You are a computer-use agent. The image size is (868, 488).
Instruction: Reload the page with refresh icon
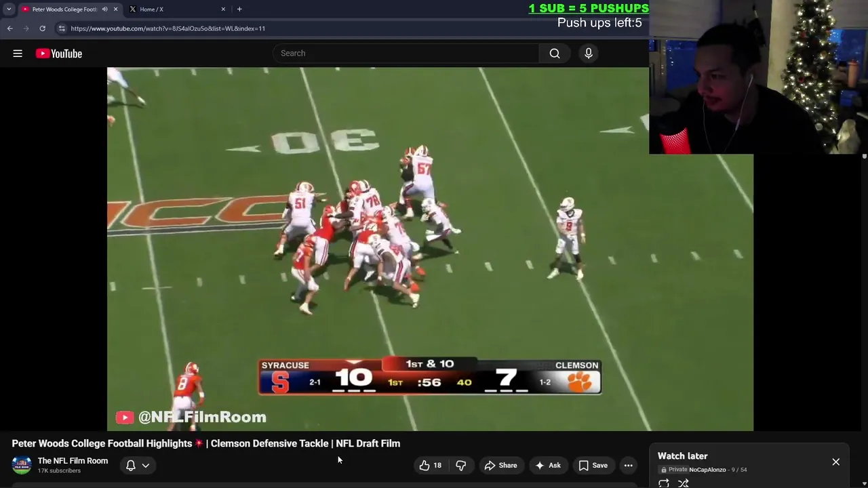click(42, 28)
